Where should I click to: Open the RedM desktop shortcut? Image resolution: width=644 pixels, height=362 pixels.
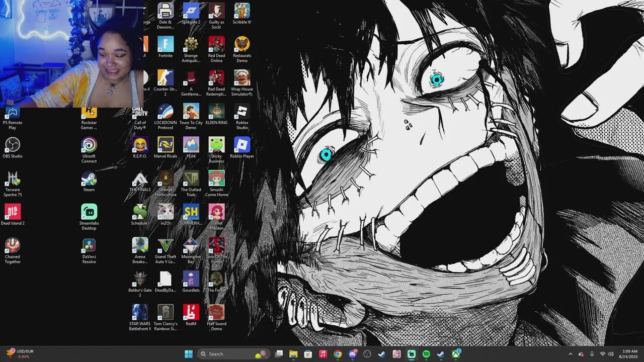click(x=191, y=315)
